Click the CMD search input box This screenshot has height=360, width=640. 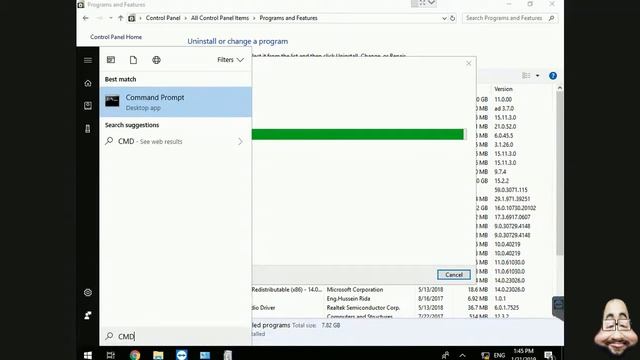pos(176,336)
